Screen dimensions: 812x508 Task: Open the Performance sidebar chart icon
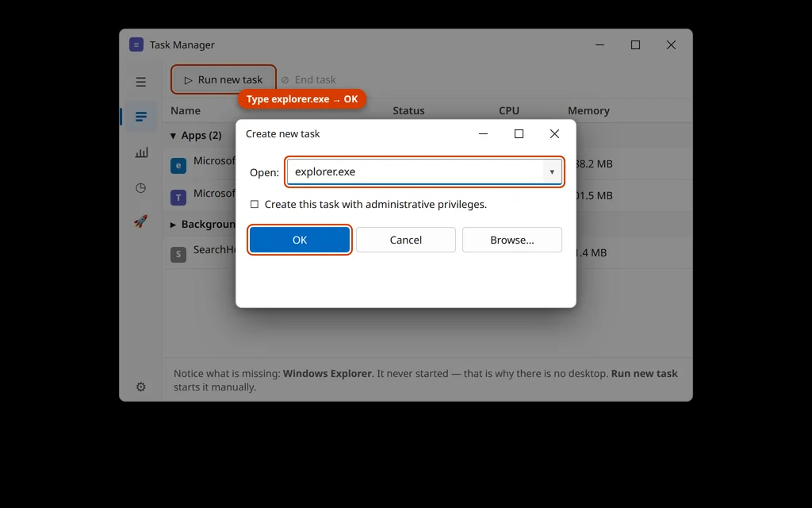[141, 152]
